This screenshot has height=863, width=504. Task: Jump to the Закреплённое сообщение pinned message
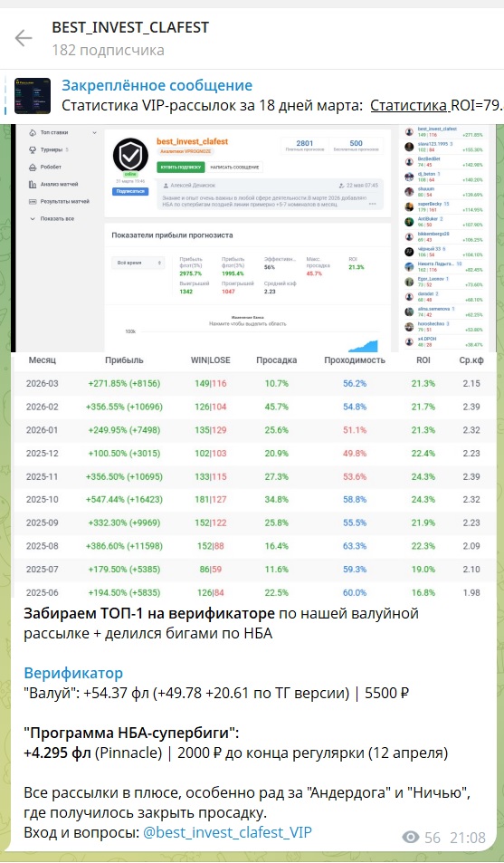(157, 86)
